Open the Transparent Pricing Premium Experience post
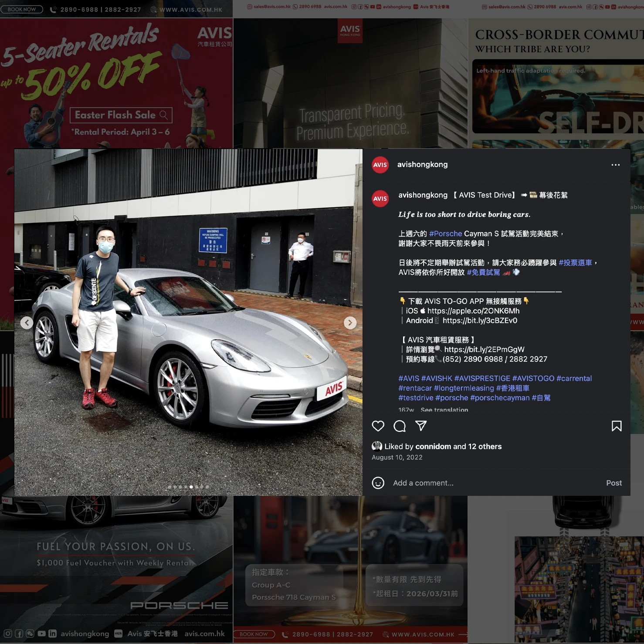The width and height of the screenshot is (644, 644). pos(350,83)
